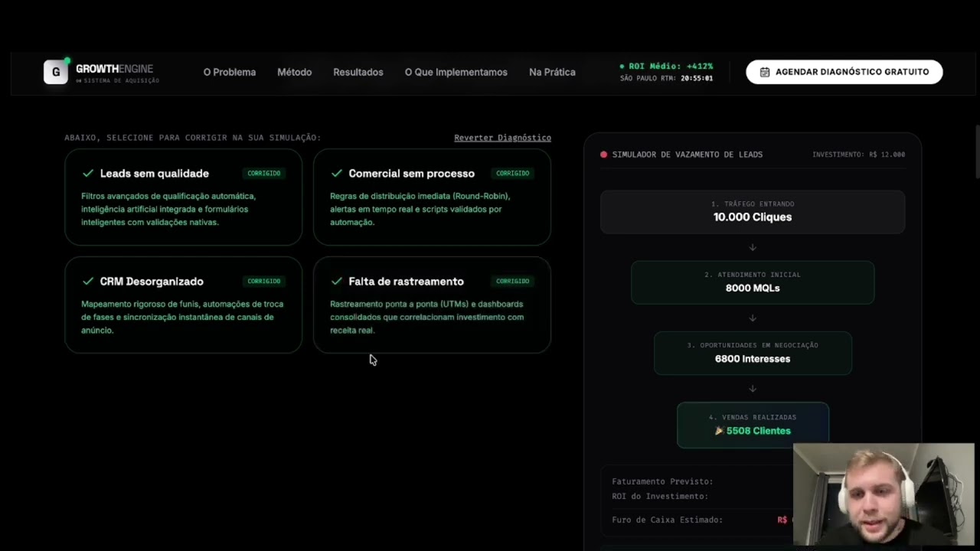
Task: Click the Reverter Diagnóstico link
Action: [502, 138]
